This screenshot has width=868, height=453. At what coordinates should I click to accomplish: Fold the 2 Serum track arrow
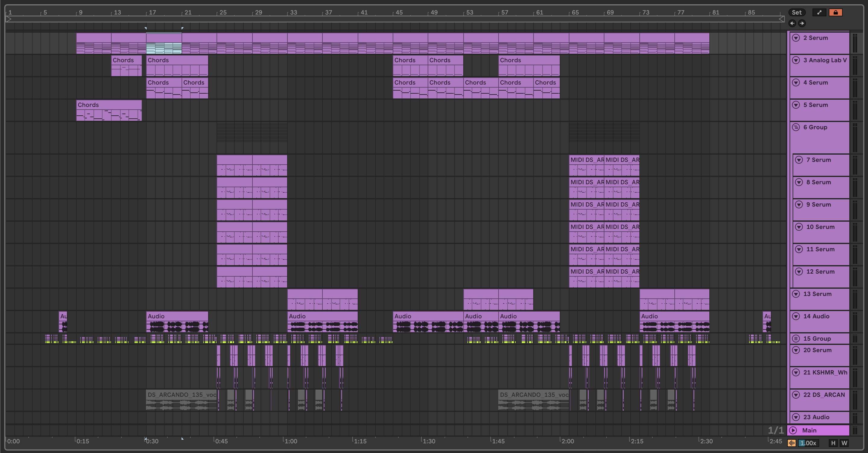click(x=796, y=38)
